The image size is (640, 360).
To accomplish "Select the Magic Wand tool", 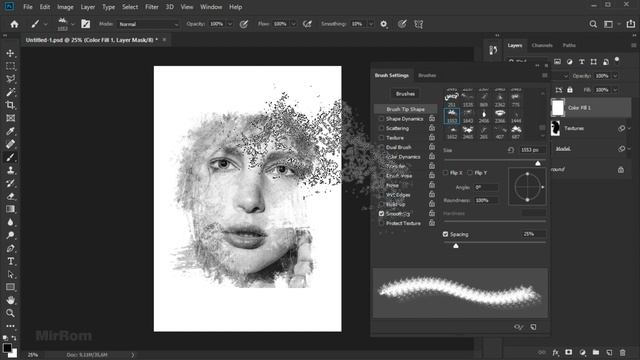I will pyautogui.click(x=10, y=92).
